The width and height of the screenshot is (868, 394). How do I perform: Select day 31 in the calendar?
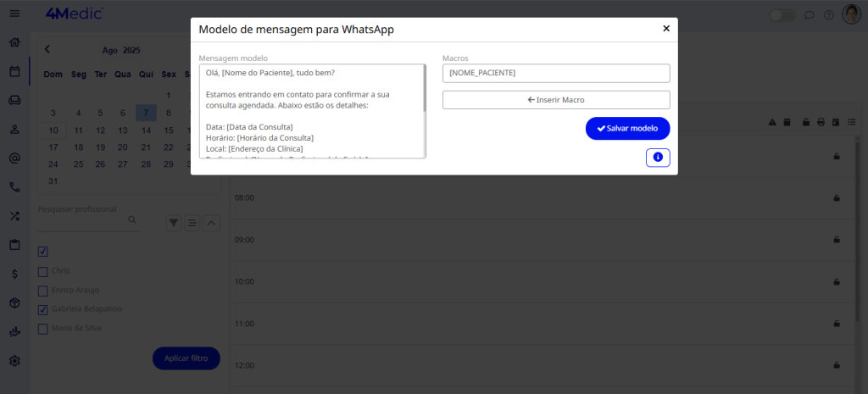pyautogui.click(x=53, y=181)
